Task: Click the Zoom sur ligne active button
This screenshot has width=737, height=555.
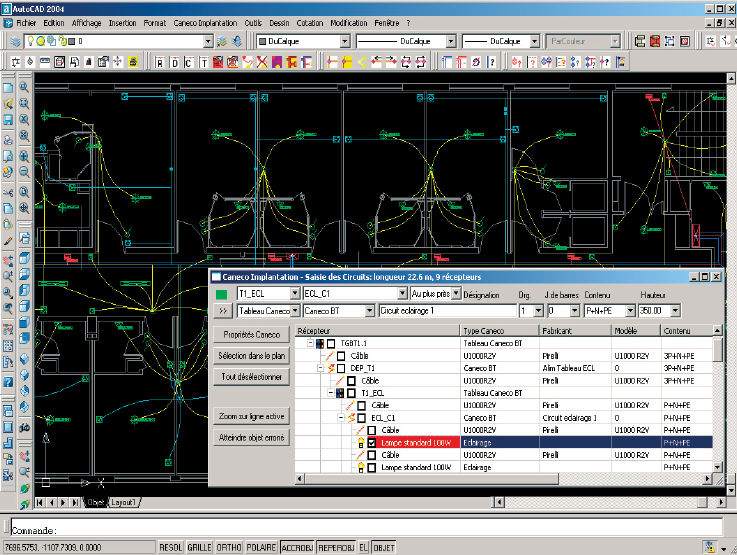Action: 251,416
